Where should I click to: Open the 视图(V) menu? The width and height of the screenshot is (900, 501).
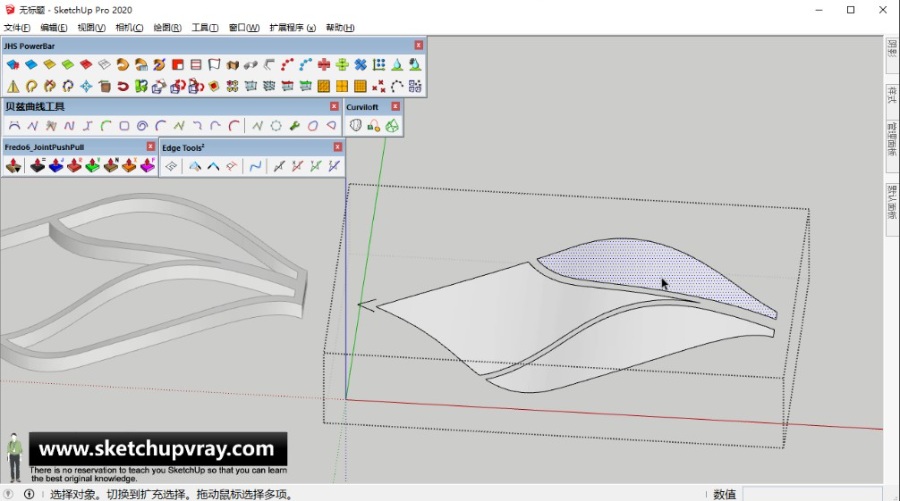tap(91, 28)
